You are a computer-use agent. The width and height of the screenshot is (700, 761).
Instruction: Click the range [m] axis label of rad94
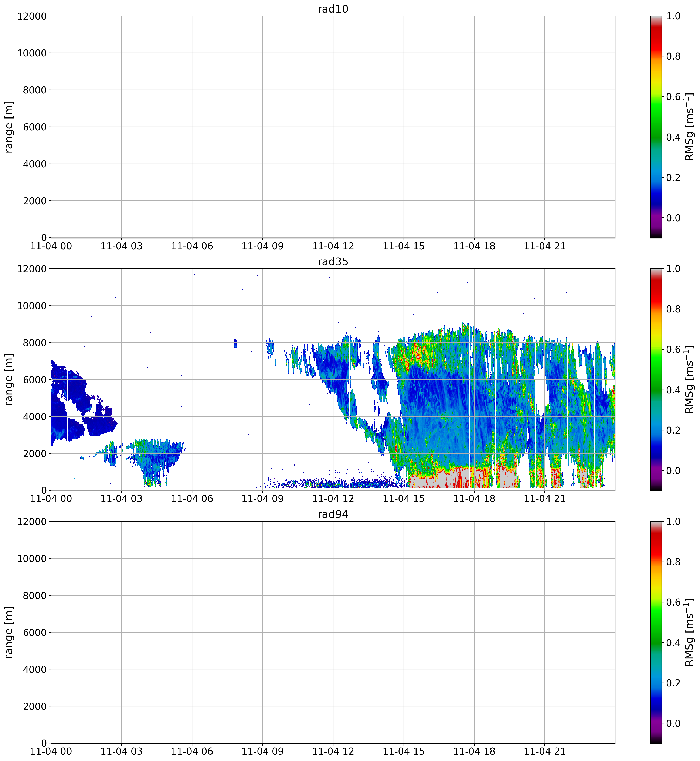pos(9,632)
